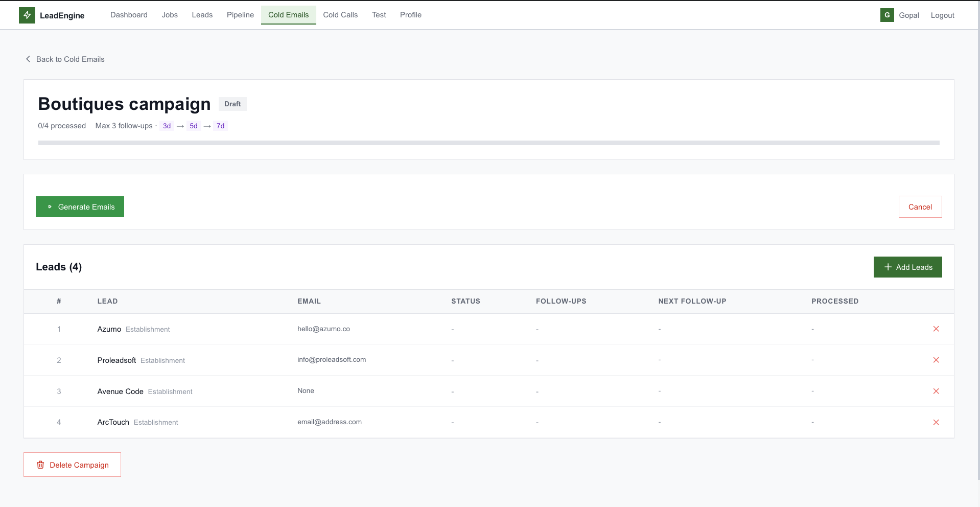The image size is (980, 507).
Task: Go back to Cold Emails list
Action: 70,59
